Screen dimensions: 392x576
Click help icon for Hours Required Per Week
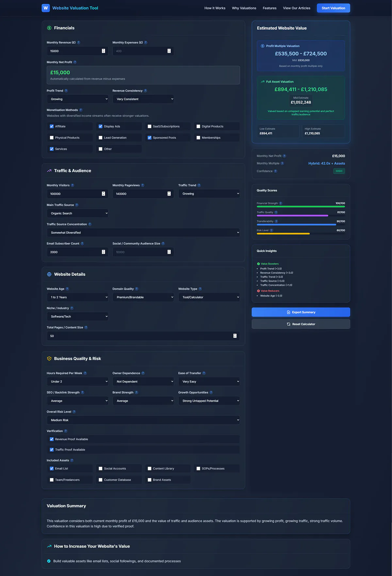tap(85, 373)
